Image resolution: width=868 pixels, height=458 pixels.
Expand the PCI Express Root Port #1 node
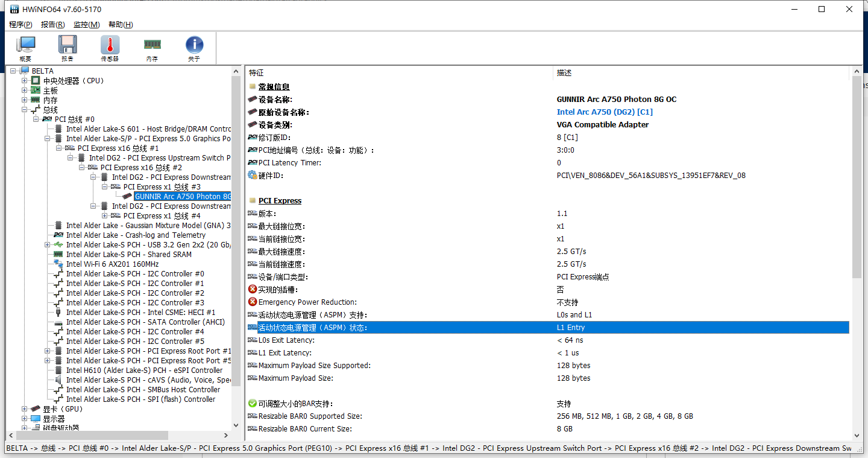point(48,351)
